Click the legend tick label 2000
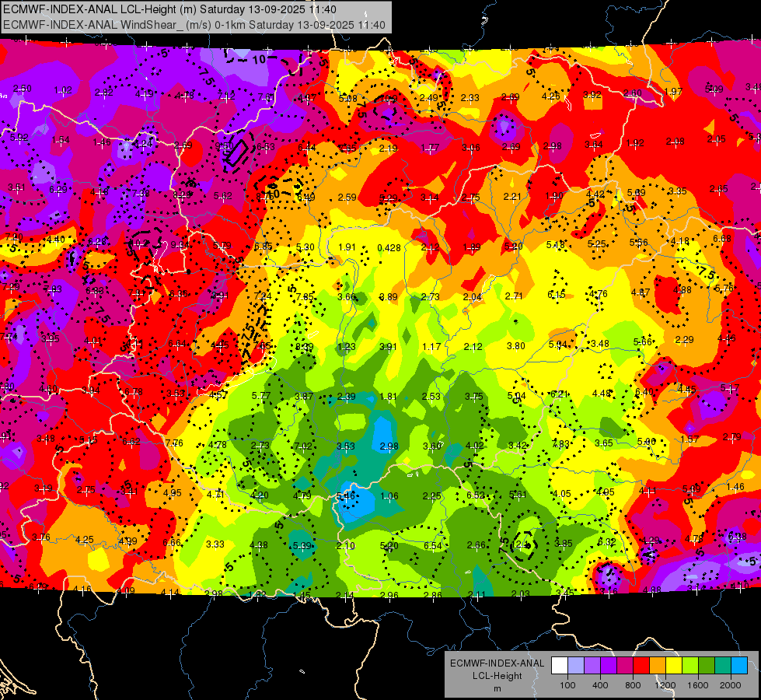Screen dimensions: 761x700 (x=730, y=685)
